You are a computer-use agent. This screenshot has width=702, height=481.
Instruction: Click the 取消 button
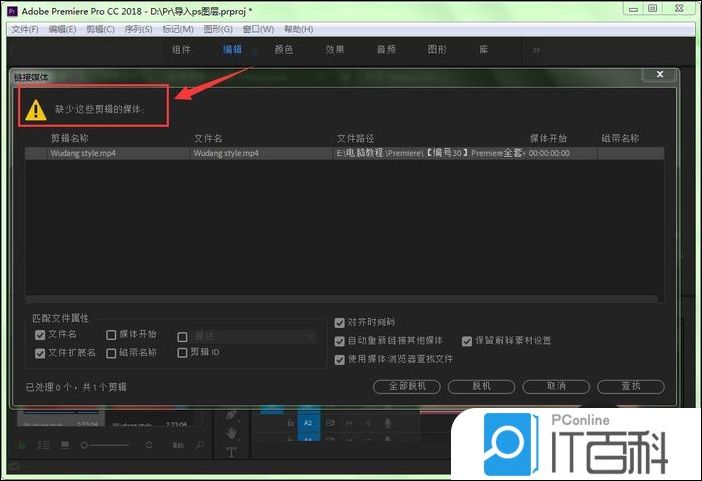(556, 386)
